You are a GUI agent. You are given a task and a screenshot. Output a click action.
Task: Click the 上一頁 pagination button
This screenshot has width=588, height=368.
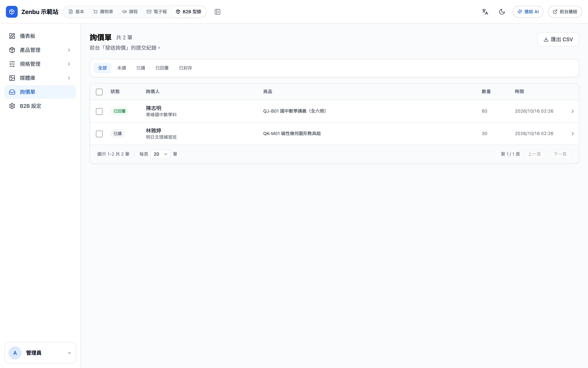tap(534, 154)
